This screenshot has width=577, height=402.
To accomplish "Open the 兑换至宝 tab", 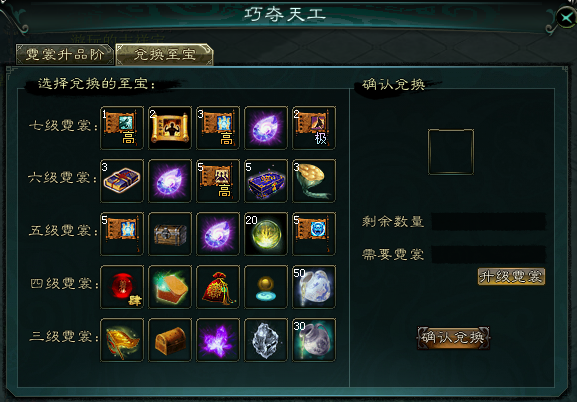I will (164, 54).
